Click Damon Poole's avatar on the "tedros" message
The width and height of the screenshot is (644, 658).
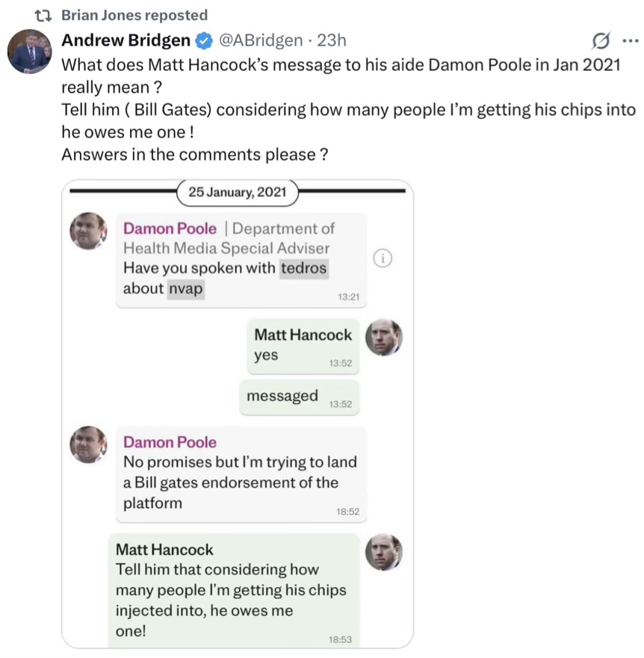click(88, 230)
